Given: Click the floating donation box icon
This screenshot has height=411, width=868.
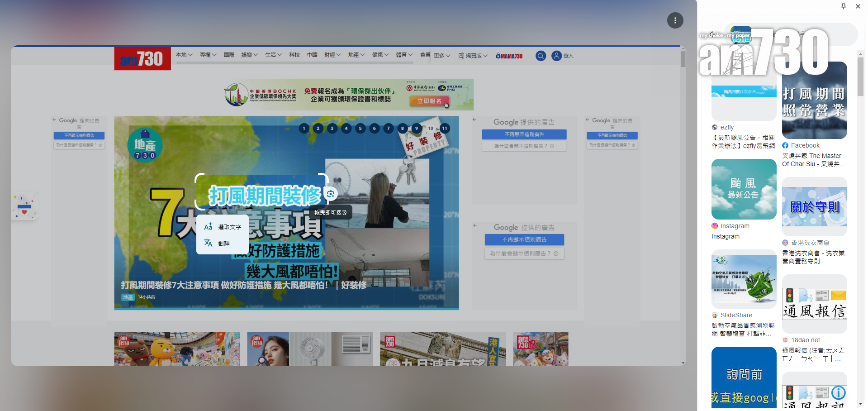Looking at the screenshot, I should click(x=24, y=207).
